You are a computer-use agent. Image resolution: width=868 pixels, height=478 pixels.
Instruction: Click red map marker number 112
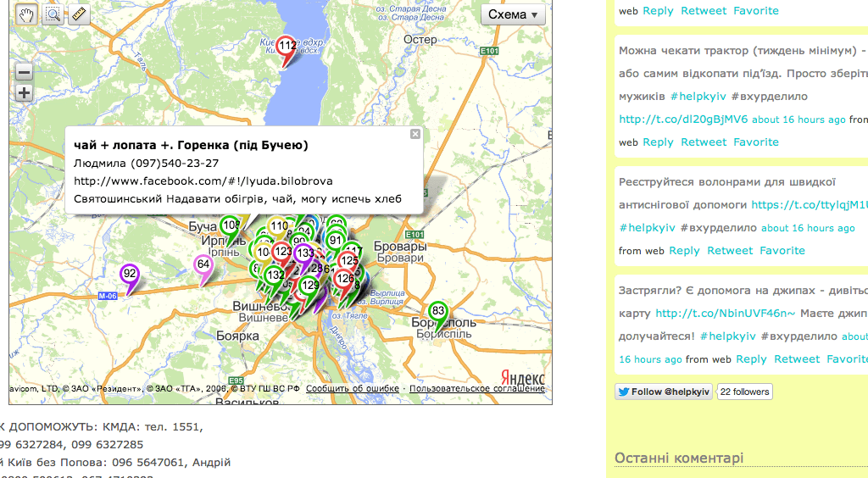point(287,47)
